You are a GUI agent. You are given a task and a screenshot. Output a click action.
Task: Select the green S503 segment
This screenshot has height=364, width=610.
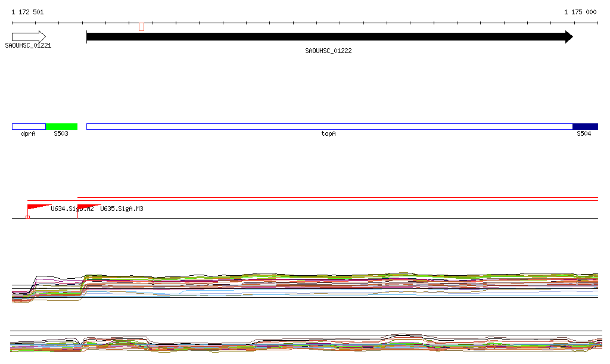(61, 126)
